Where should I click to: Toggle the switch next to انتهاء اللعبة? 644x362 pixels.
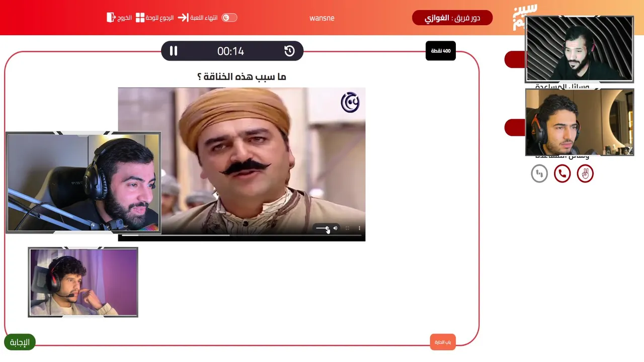pos(229,18)
